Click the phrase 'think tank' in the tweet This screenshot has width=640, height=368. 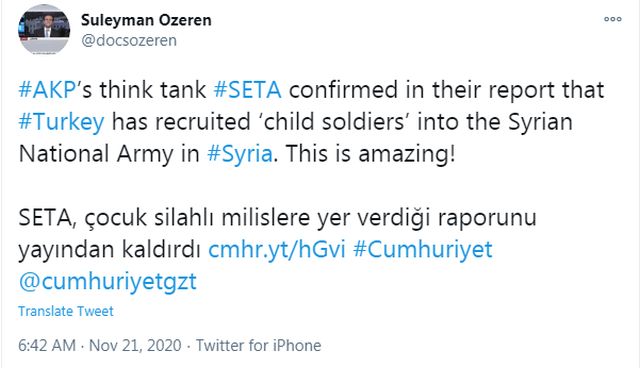153,90
